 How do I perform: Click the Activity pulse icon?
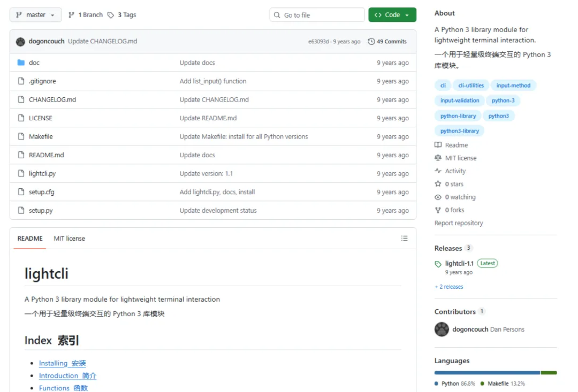pyautogui.click(x=438, y=171)
